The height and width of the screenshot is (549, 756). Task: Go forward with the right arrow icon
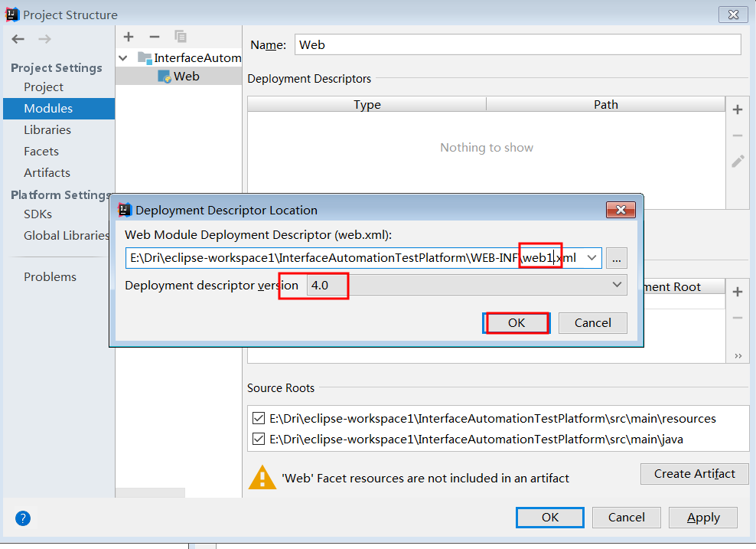coord(45,39)
